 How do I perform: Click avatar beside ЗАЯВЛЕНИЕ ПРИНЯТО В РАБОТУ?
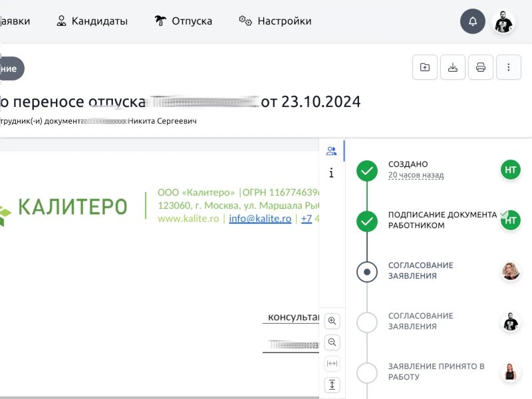point(510,372)
